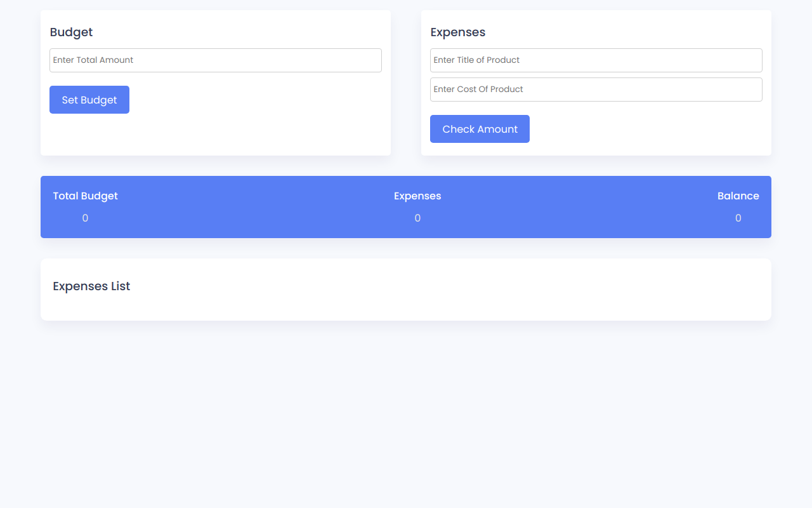Image resolution: width=812 pixels, height=508 pixels.
Task: Focus the Enter Title of Product field
Action: tap(596, 60)
